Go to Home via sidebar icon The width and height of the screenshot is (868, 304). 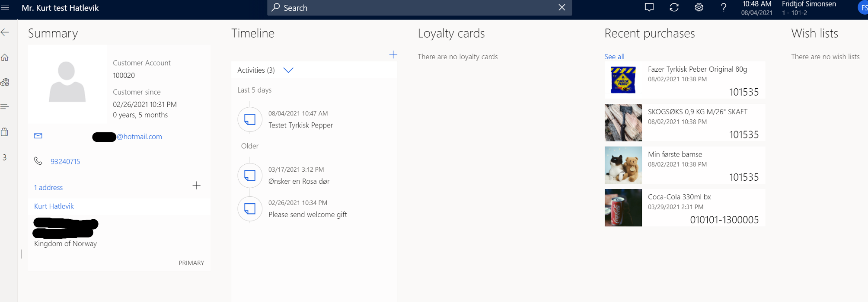pyautogui.click(x=5, y=58)
